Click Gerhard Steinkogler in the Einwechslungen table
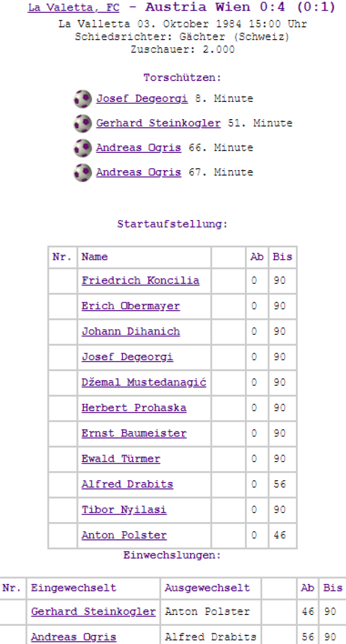The height and width of the screenshot is (644, 346). pyautogui.click(x=93, y=612)
